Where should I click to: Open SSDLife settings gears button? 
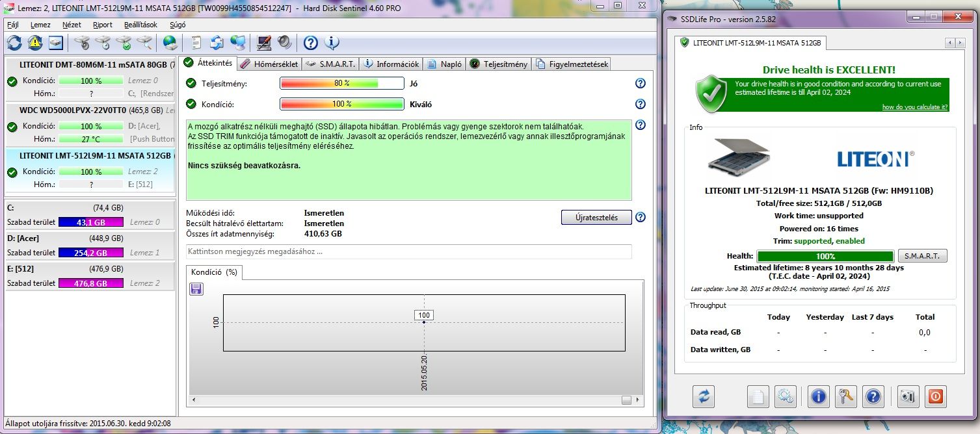(785, 396)
